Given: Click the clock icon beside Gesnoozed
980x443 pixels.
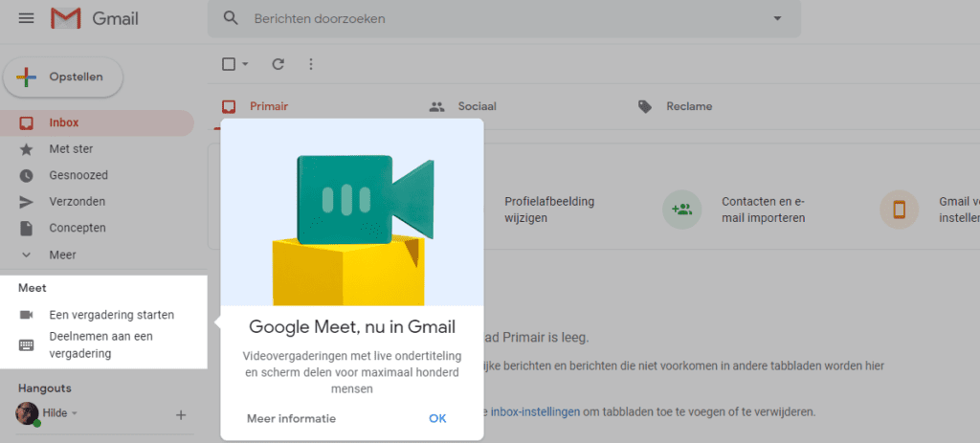Looking at the screenshot, I should pos(26,176).
